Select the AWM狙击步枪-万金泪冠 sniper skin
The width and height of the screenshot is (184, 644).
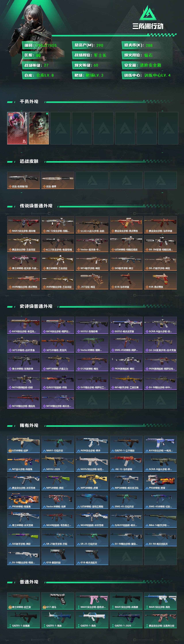pyautogui.click(x=58, y=281)
